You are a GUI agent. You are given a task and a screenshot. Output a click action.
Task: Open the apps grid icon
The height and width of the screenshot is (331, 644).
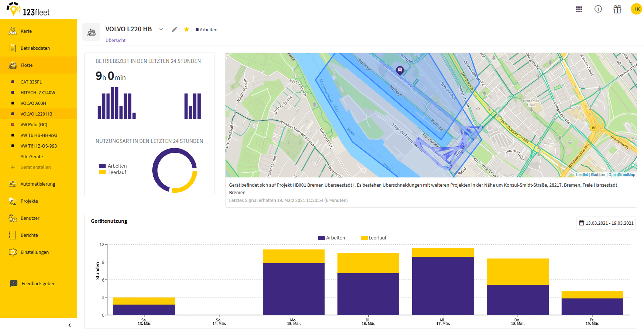[579, 9]
